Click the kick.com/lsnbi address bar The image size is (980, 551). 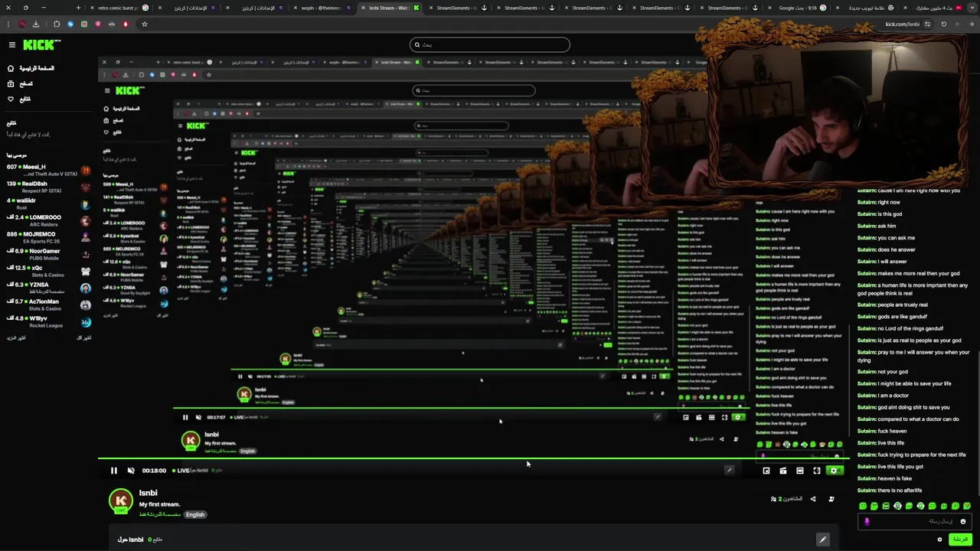(902, 24)
